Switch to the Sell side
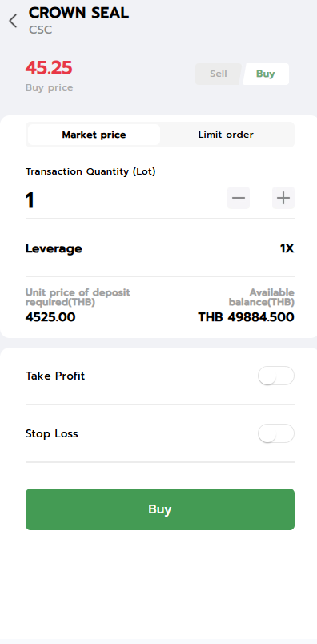The image size is (317, 644). coord(218,74)
